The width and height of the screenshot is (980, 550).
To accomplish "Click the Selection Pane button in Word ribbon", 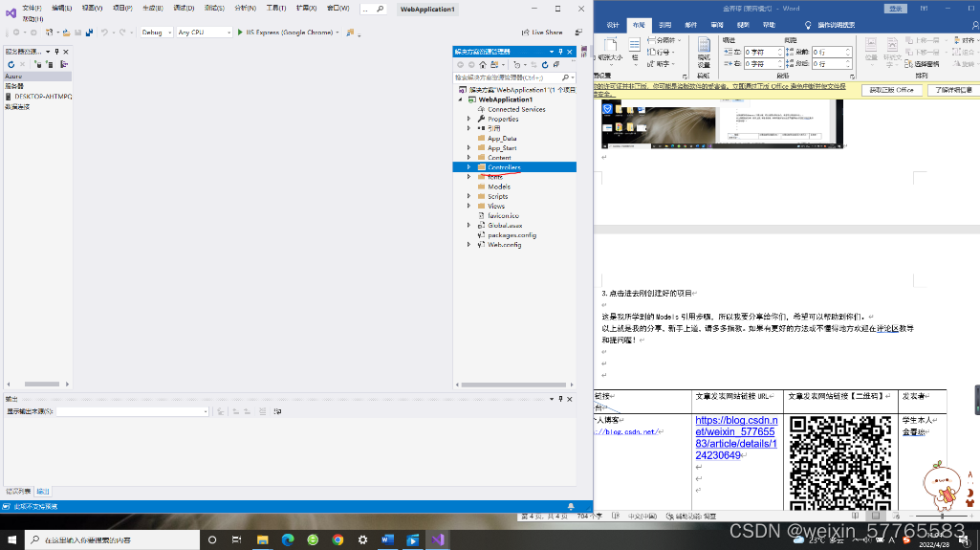I will tap(922, 64).
